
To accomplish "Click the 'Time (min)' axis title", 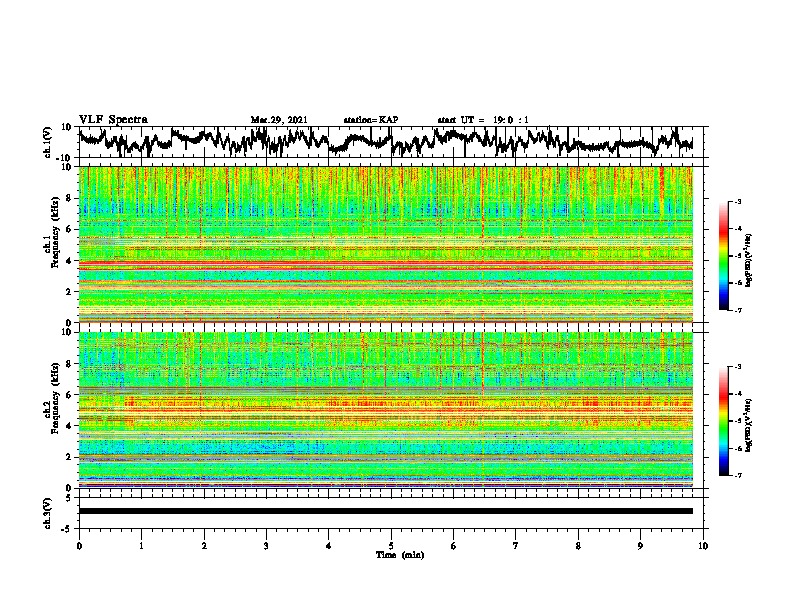I will click(400, 555).
